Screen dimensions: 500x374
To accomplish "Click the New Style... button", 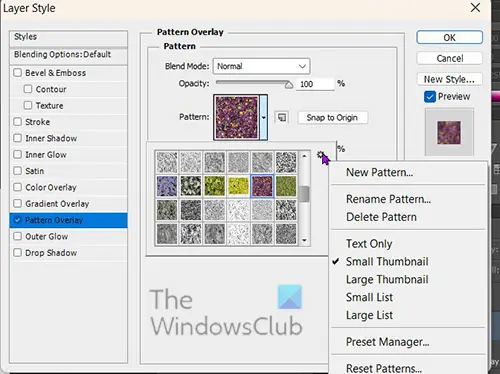I will pyautogui.click(x=449, y=79).
